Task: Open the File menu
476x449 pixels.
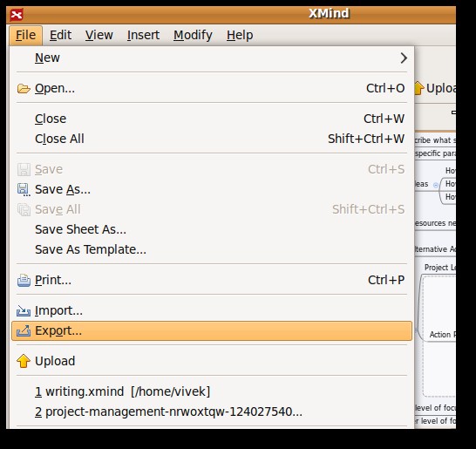Action: point(26,35)
